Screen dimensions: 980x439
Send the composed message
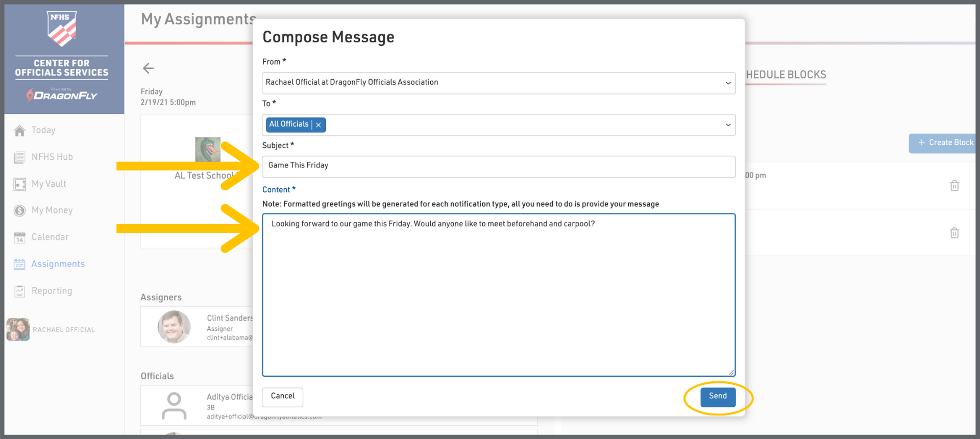click(718, 397)
